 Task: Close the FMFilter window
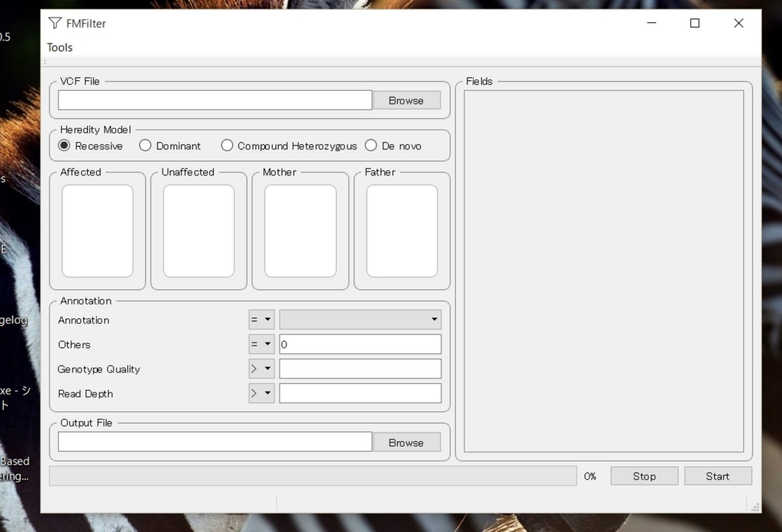tap(738, 23)
